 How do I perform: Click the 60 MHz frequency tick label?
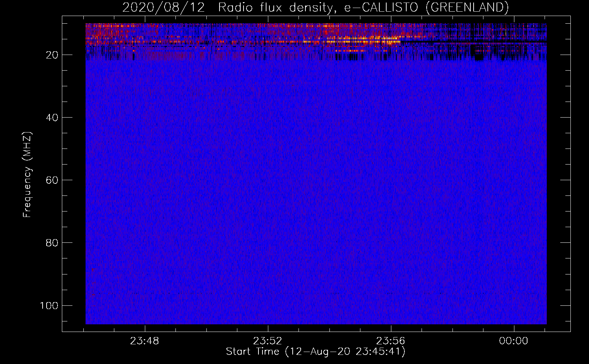[52, 180]
